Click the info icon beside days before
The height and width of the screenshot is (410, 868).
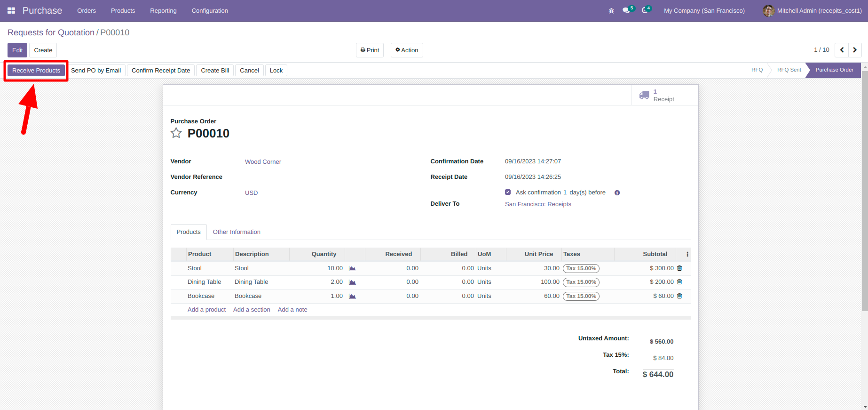tap(617, 193)
